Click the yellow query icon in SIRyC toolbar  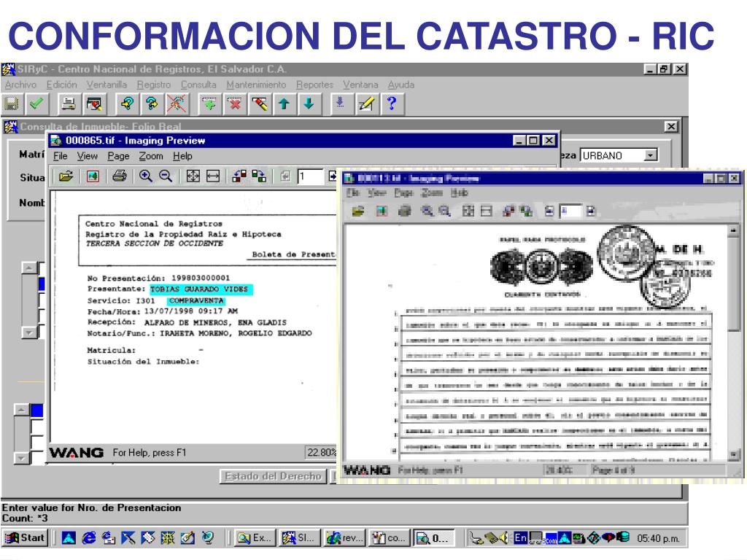(x=127, y=104)
